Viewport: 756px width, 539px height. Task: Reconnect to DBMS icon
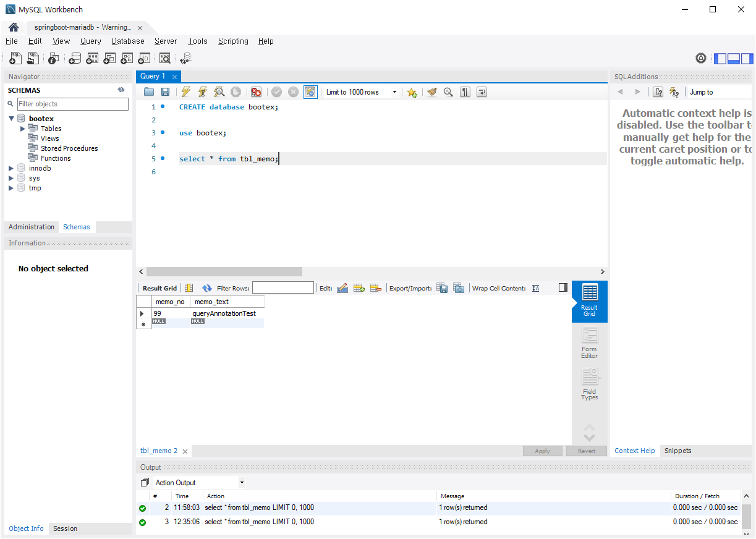tap(185, 58)
